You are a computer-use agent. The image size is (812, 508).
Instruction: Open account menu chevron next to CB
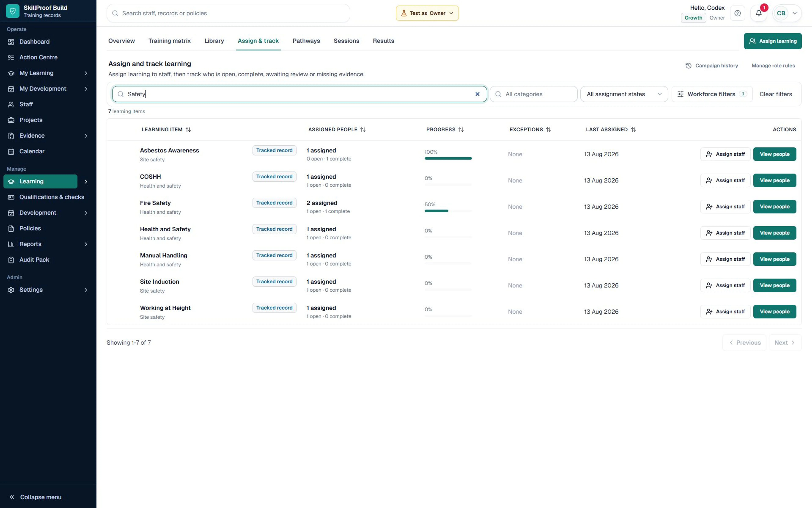click(795, 13)
